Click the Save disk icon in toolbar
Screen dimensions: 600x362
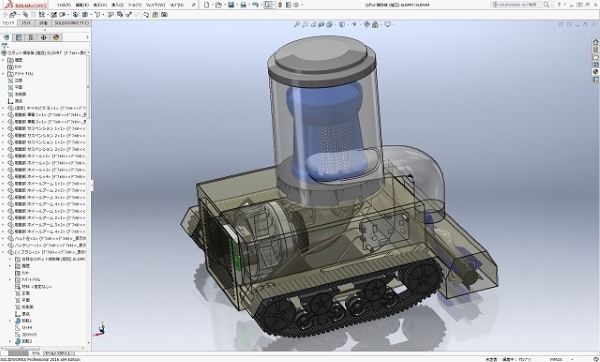pyautogui.click(x=231, y=5)
